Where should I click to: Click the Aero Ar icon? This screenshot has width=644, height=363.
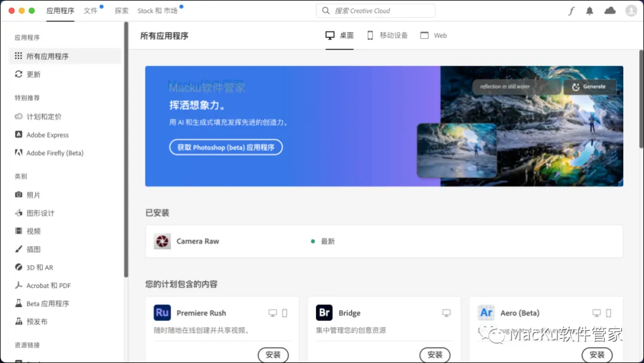487,312
